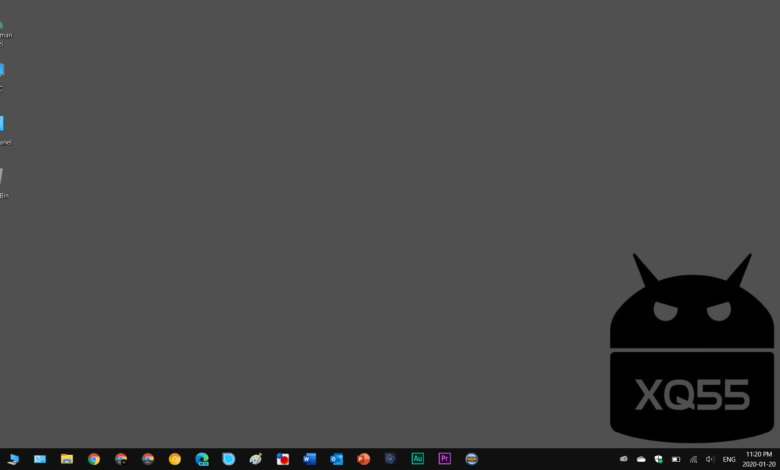Launch Adobe Audition from the taskbar
Screen dimensions: 780x470
pyautogui.click(x=418, y=459)
